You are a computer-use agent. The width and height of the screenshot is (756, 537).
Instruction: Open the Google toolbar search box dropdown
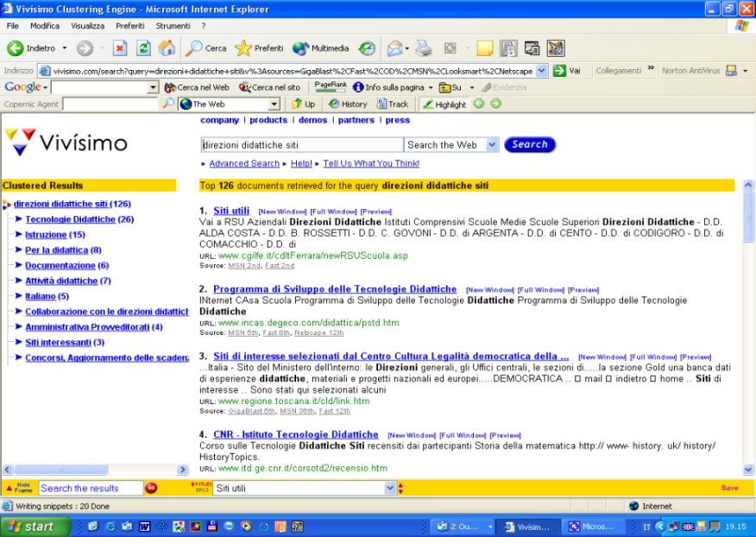153,87
